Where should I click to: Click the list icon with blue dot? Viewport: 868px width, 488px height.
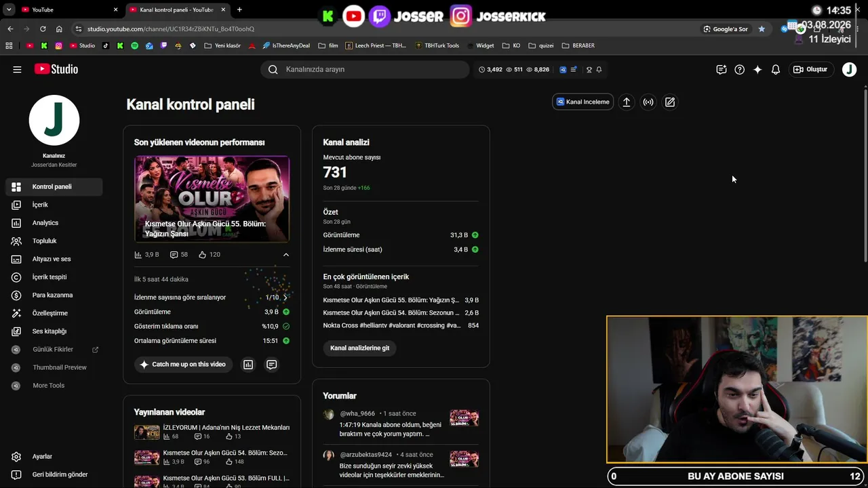[574, 69]
